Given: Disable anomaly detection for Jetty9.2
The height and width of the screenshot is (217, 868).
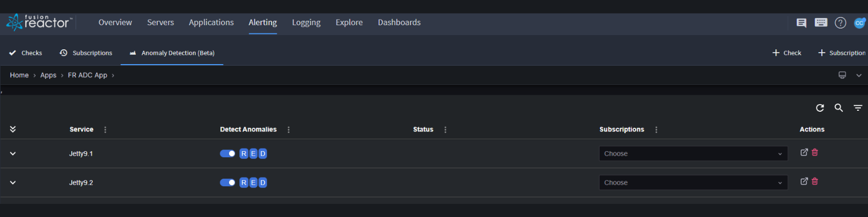Looking at the screenshot, I should [x=227, y=182].
